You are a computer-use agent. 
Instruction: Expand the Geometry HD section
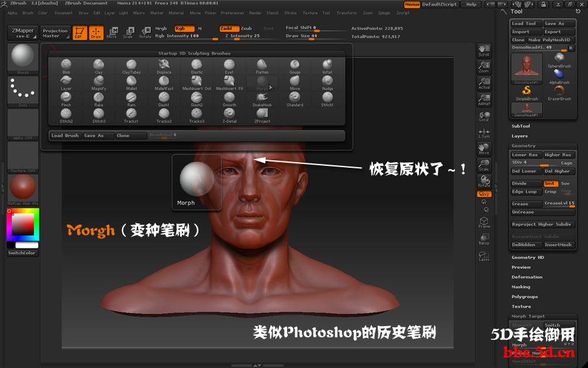(x=527, y=258)
